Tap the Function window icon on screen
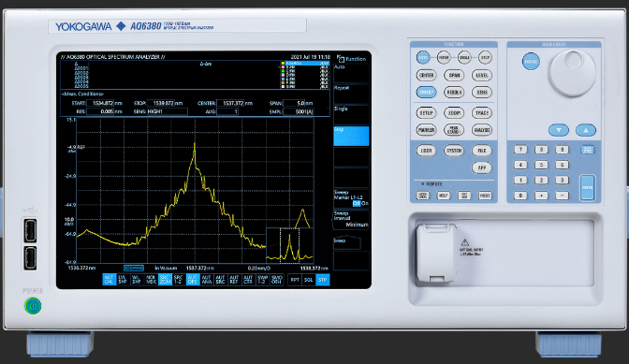 [x=341, y=59]
